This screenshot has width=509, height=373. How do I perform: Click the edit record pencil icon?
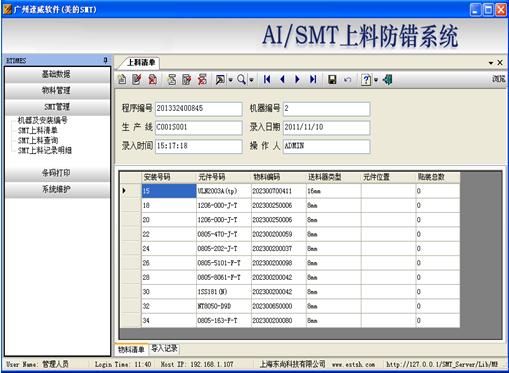pyautogui.click(x=137, y=79)
